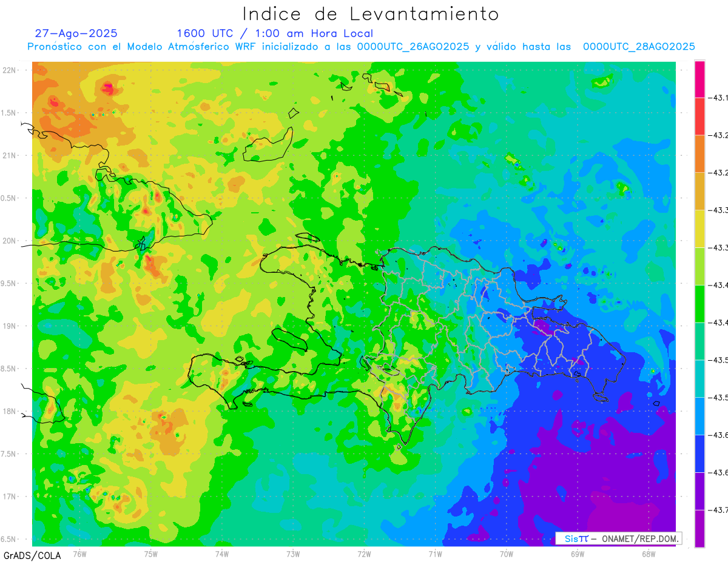
Task: Click the 72W longitude label
Action: coord(364,554)
